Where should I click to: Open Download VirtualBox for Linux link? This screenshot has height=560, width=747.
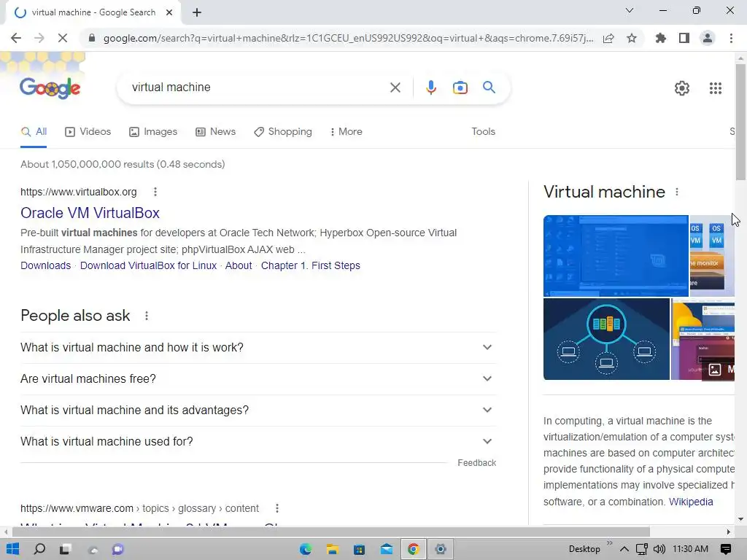pos(148,265)
